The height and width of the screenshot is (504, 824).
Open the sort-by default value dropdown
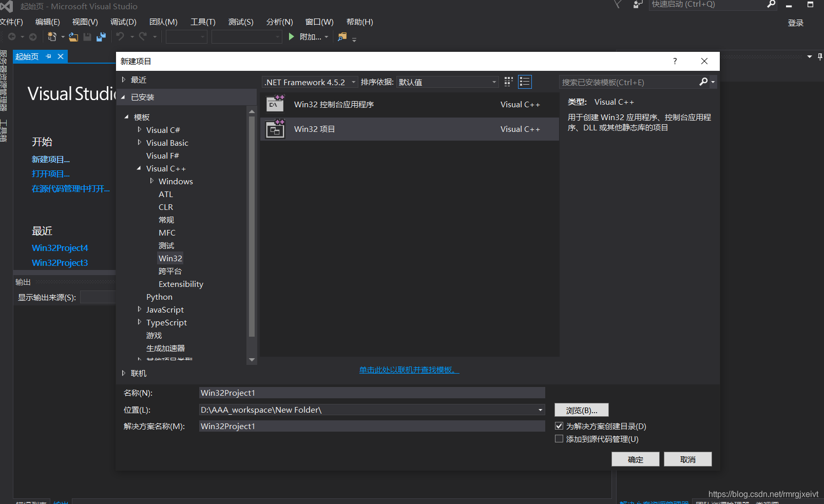pos(448,82)
